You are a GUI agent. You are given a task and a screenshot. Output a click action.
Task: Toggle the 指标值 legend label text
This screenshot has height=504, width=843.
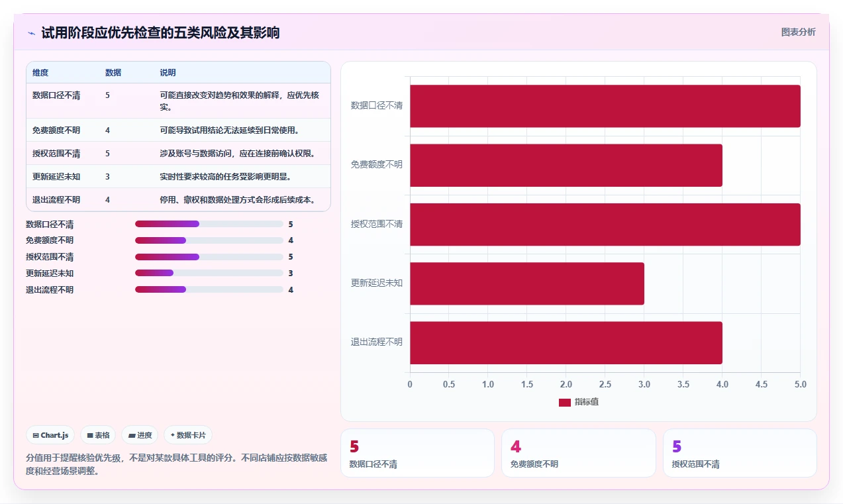587,402
